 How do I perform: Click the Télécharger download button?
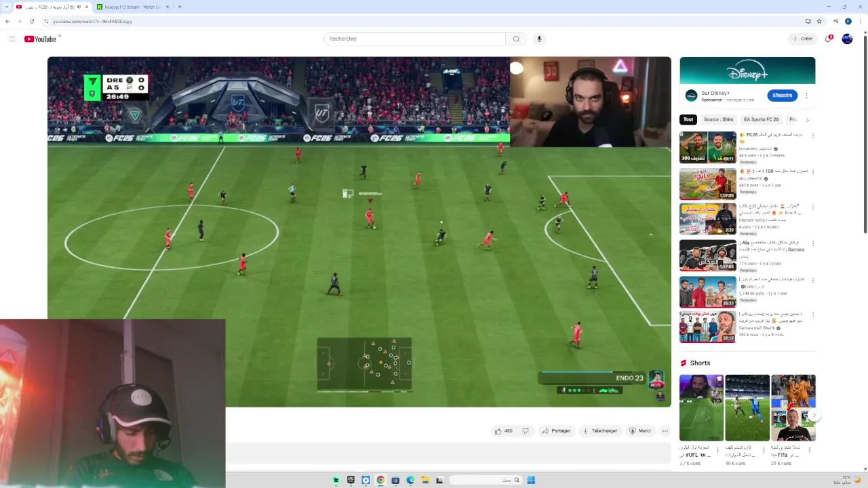pyautogui.click(x=600, y=431)
